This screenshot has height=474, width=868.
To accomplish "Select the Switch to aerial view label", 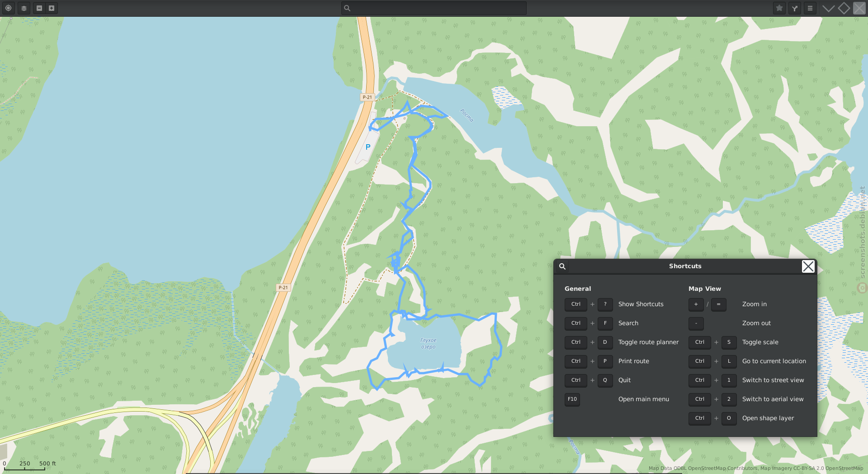I will pyautogui.click(x=773, y=399).
